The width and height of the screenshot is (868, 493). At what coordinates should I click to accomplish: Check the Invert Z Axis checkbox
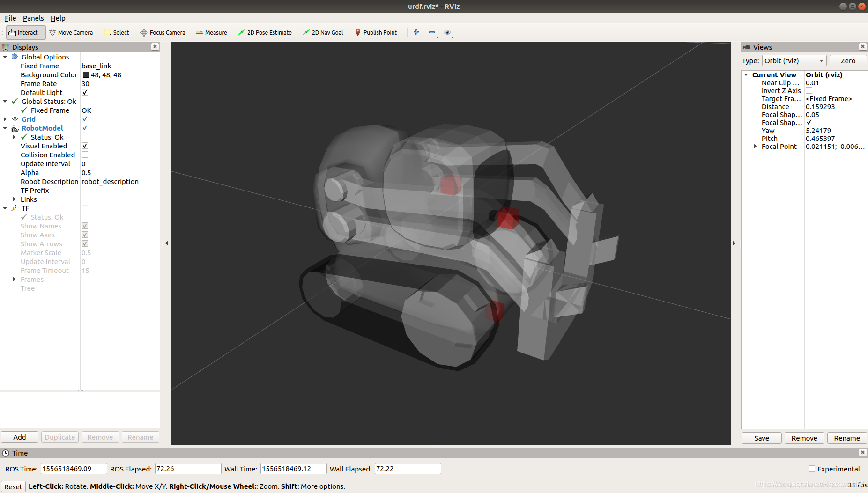pyautogui.click(x=809, y=90)
